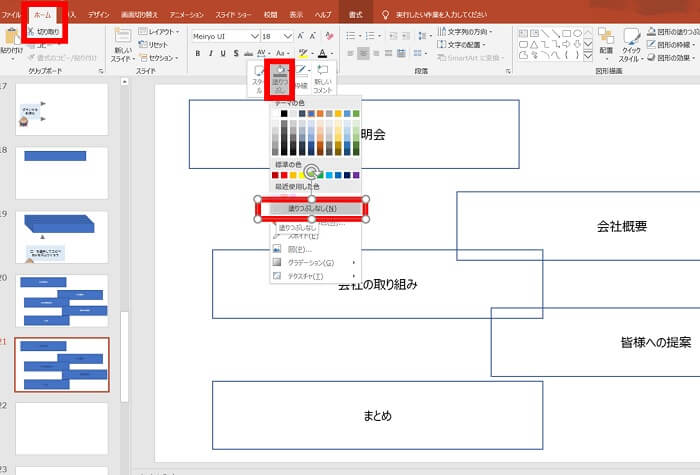Select the slide 20 thumbnail
This screenshot has width=700, height=475.
click(61, 301)
